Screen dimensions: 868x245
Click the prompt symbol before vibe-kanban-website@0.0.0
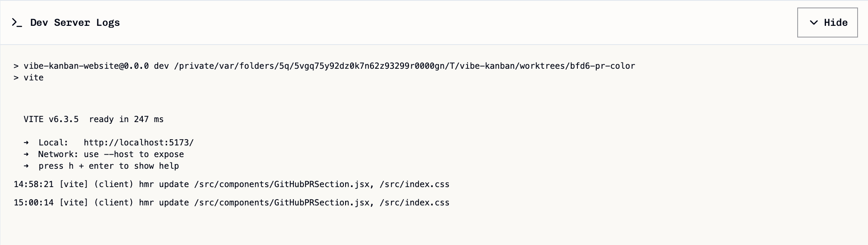pos(16,66)
